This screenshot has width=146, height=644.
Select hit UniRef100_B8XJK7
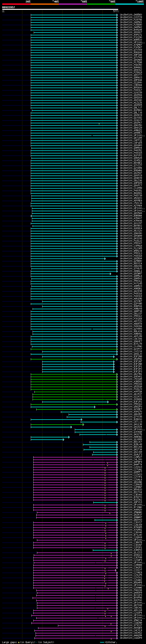pyautogui.click(x=131, y=442)
